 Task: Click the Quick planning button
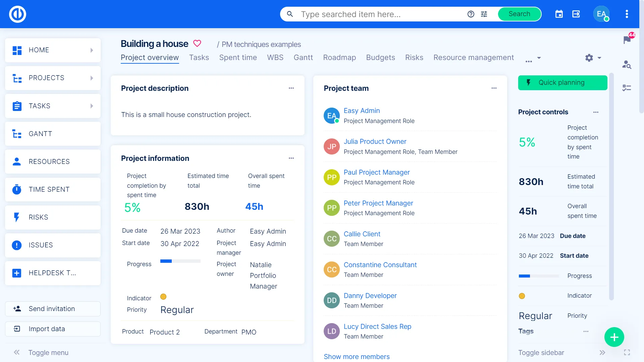pyautogui.click(x=562, y=82)
